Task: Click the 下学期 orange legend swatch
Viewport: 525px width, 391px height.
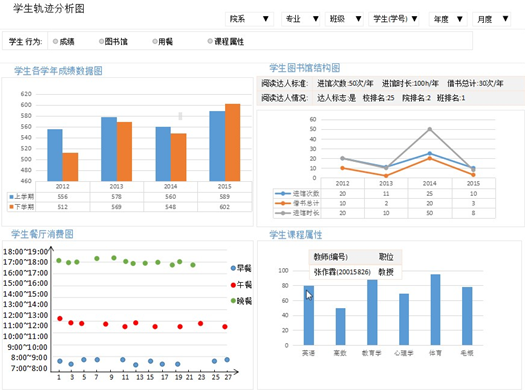Action: [11, 207]
